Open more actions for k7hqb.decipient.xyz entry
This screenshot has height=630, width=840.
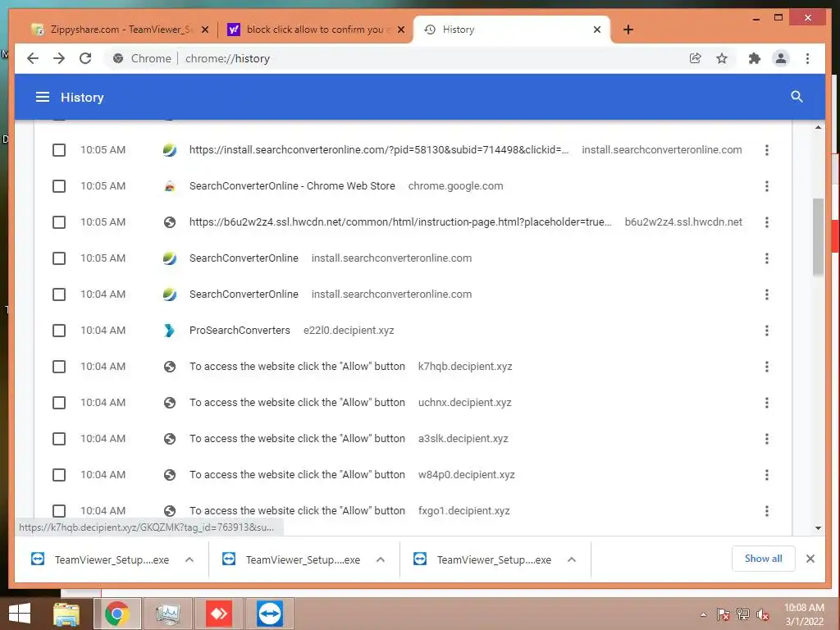click(767, 367)
